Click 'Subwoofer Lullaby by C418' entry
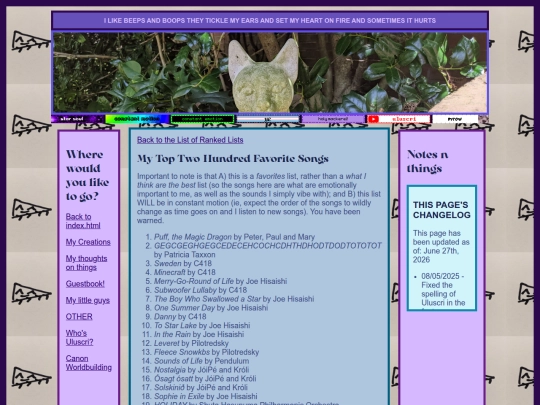Image resolution: width=540 pixels, height=405 pixels. click(200, 290)
